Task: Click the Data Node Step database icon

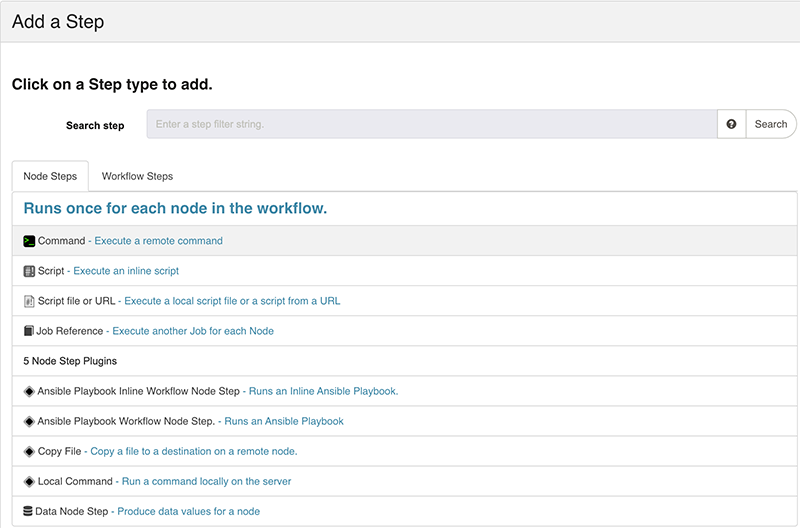Action: click(x=28, y=511)
